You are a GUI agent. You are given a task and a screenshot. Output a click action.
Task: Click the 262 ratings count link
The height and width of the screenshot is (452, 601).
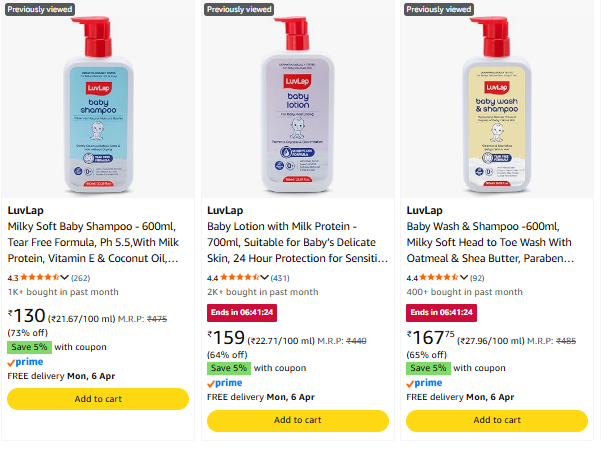click(x=80, y=277)
